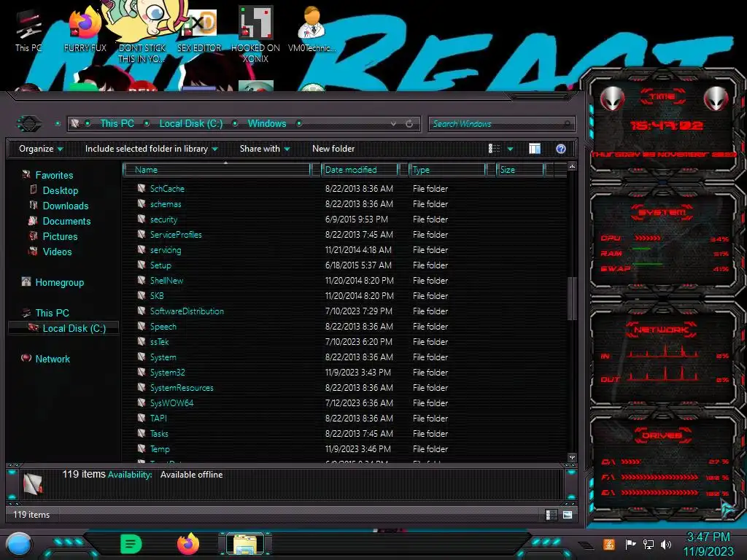747x560 pixels.
Task: Select the Speech folder icon
Action: click(x=142, y=326)
